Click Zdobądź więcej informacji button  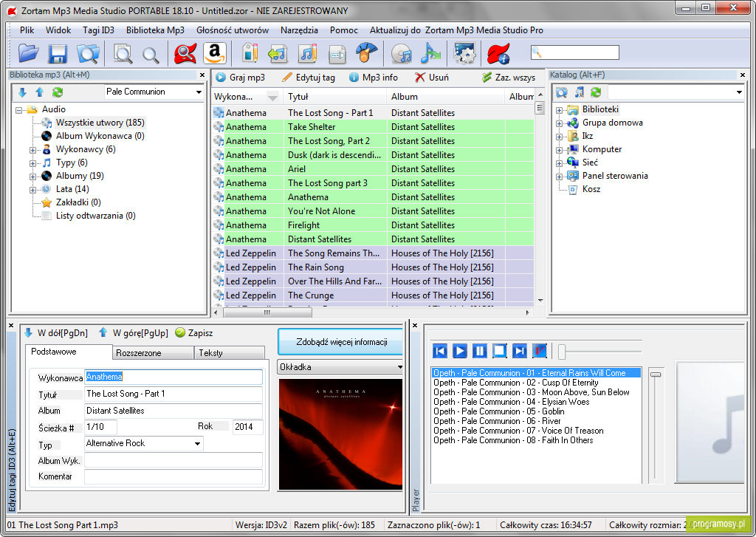(341, 342)
